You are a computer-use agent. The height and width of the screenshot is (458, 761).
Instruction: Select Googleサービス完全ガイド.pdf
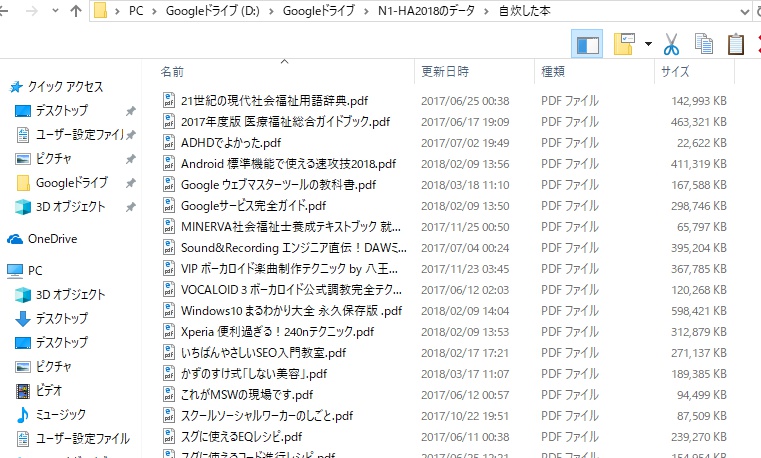[x=253, y=206]
